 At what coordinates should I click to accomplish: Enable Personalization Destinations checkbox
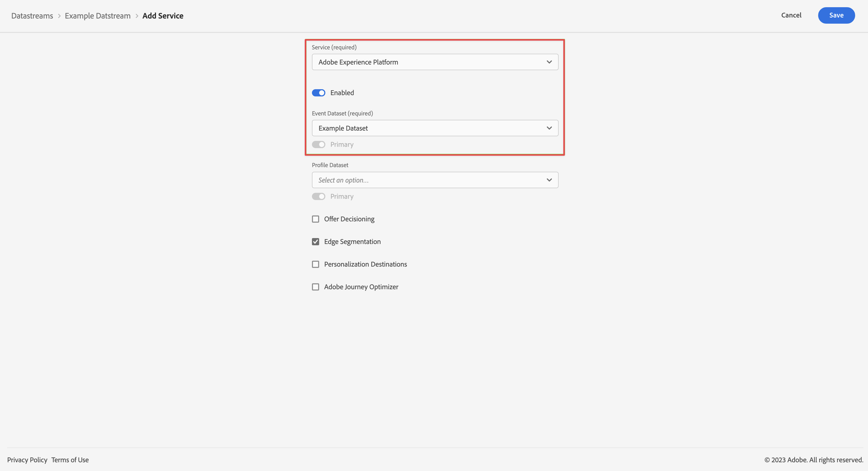point(315,264)
